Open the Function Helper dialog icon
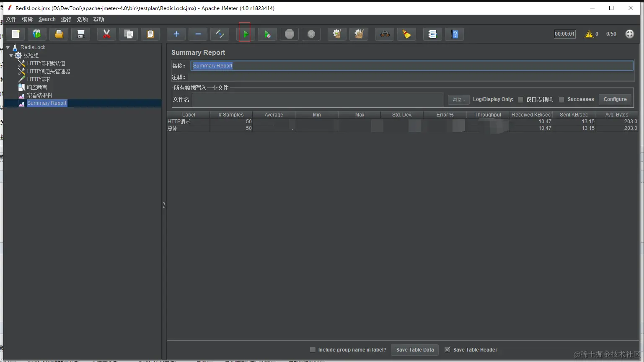Viewport: 644px width, 362px height. (432, 34)
